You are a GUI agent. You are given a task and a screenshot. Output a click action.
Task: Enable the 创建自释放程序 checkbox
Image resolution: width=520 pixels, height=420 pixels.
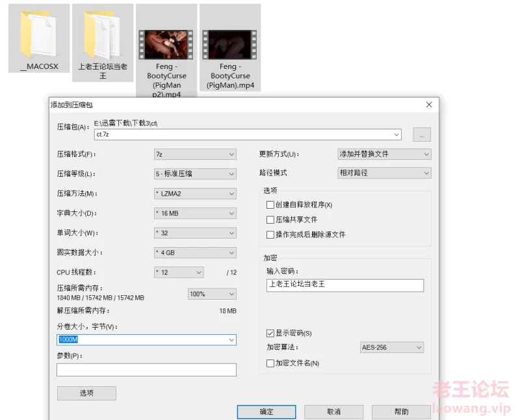(270, 205)
